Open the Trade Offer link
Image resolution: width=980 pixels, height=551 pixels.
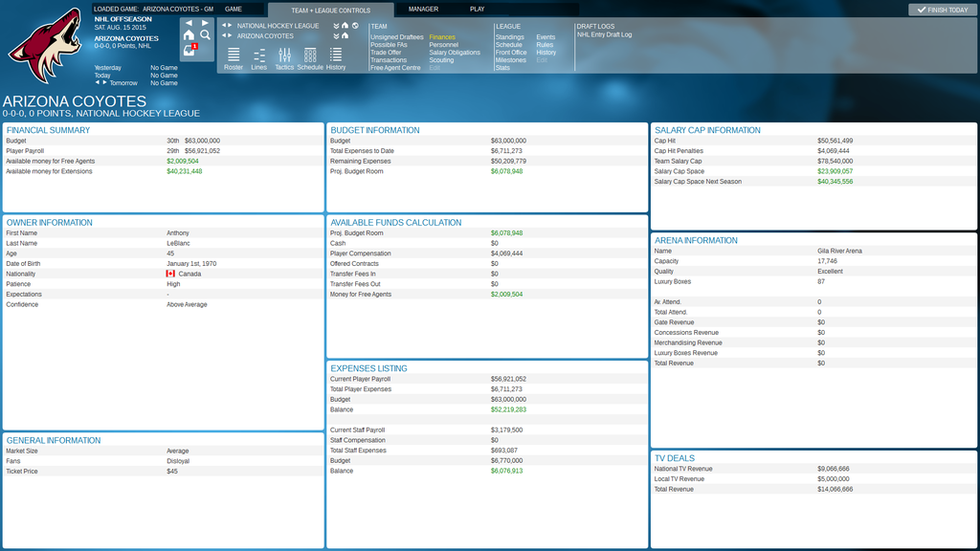386,53
